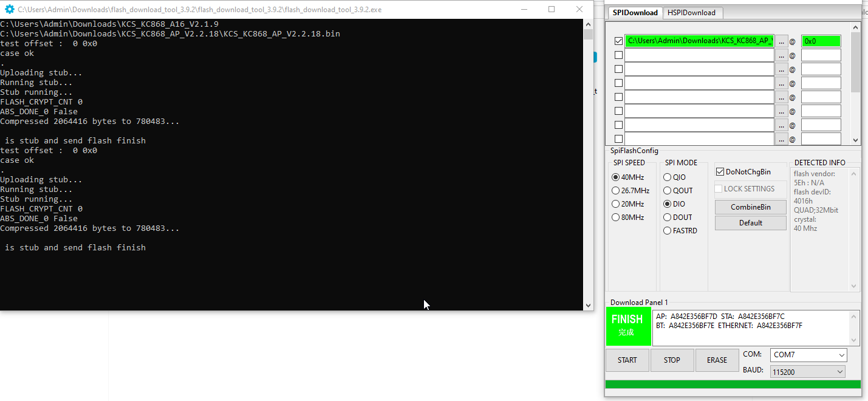The image size is (868, 401).
Task: Maximize the console window
Action: [552, 10]
